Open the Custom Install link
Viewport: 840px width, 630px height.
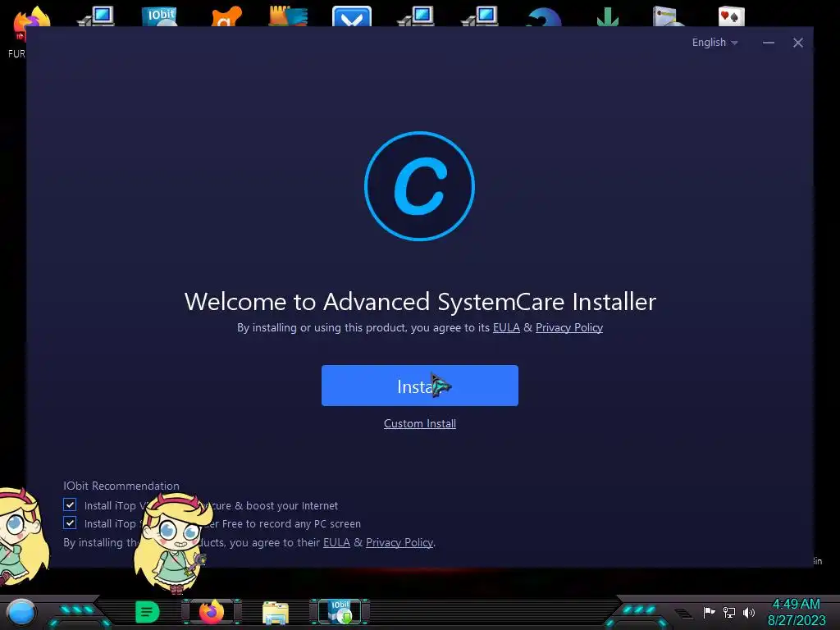pos(419,423)
